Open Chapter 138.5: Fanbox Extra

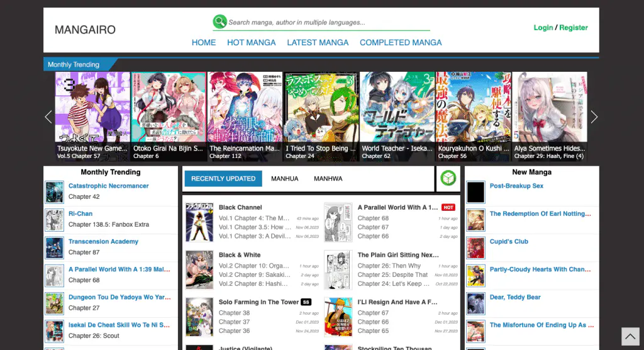(109, 225)
